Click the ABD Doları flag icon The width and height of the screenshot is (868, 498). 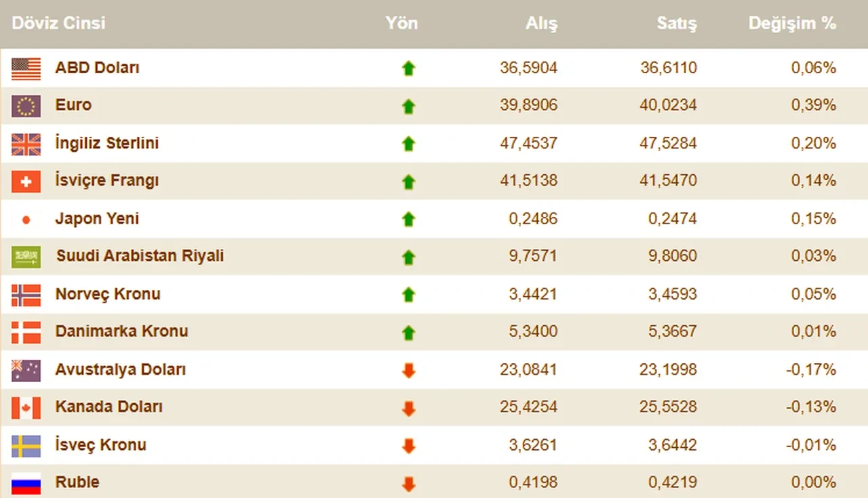click(x=26, y=68)
